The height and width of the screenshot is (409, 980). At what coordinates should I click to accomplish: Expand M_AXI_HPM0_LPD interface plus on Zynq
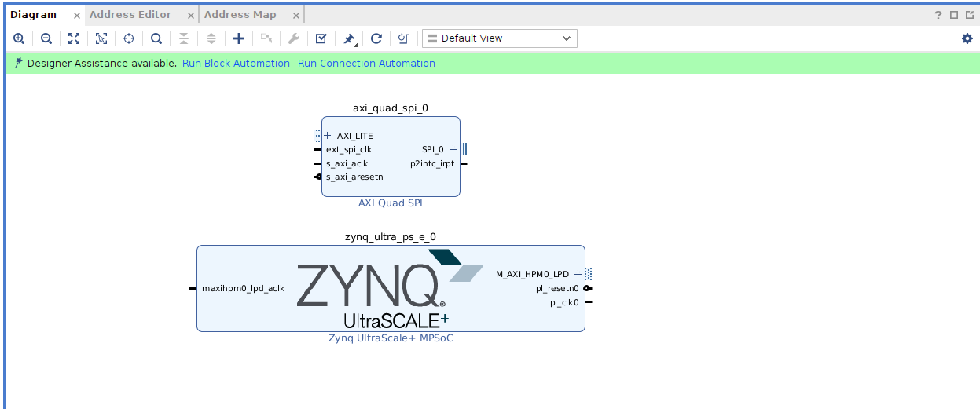point(578,274)
